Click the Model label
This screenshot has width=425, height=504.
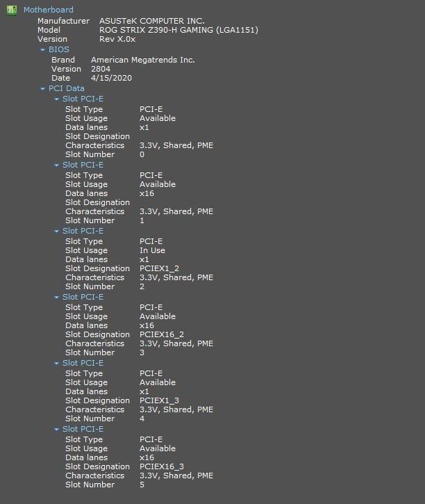pos(49,30)
